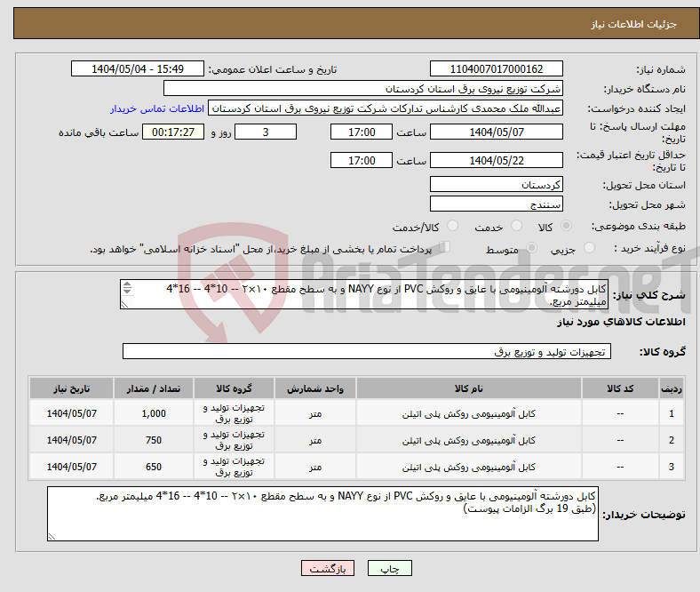This screenshot has width=700, height=592.
Task: Click the توضیحات خریدار text area
Action: (322, 514)
